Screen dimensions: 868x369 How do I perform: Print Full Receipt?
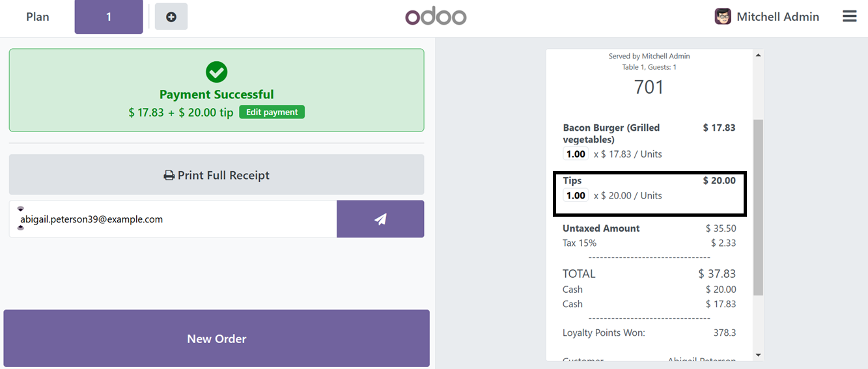(x=216, y=174)
